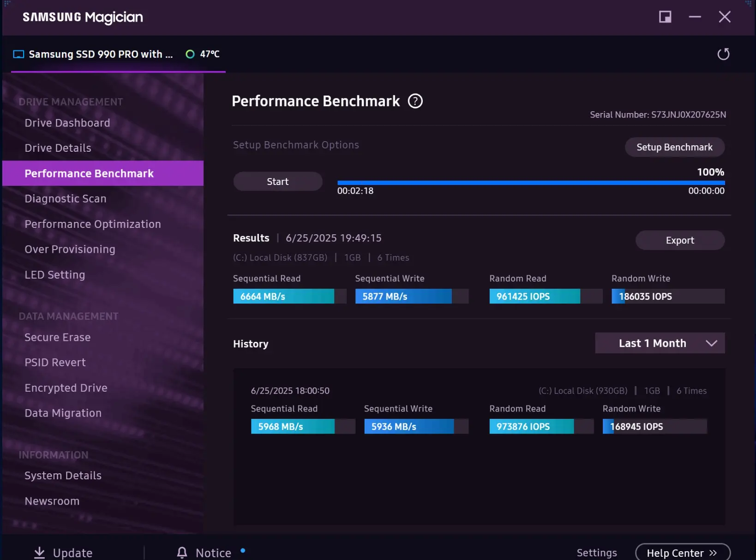Open Data Migration in the sidebar
Image resolution: width=756 pixels, height=560 pixels.
63,413
